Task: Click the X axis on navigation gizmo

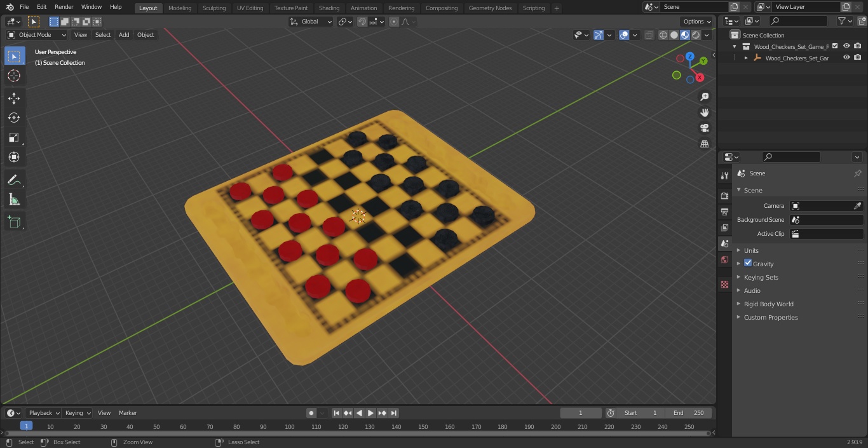Action: 700,78
